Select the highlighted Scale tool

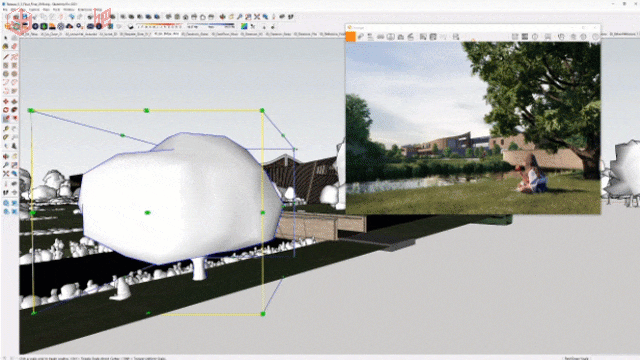pos(6,118)
